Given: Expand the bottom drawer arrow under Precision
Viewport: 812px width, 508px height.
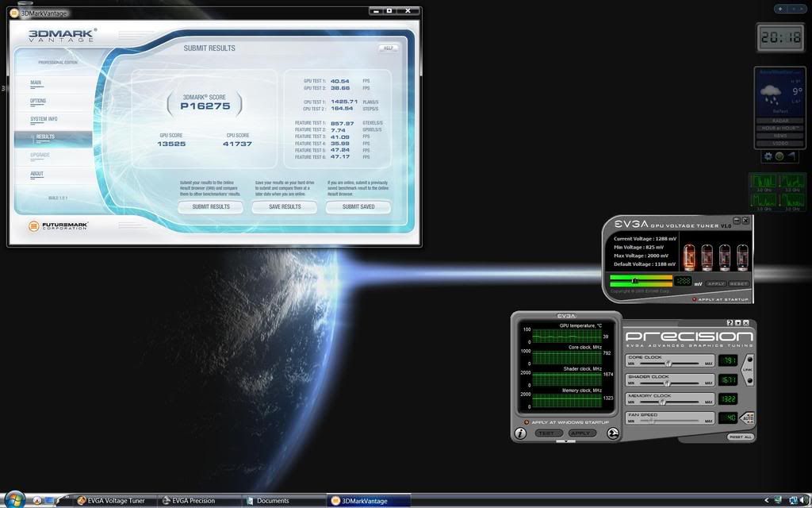Looking at the screenshot, I should 565,441.
